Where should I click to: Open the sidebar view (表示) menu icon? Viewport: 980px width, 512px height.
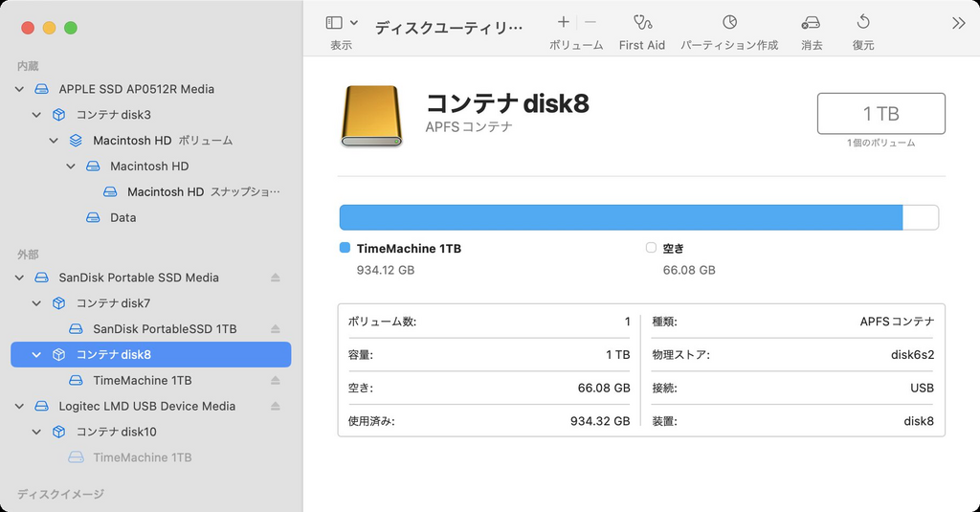pos(334,23)
